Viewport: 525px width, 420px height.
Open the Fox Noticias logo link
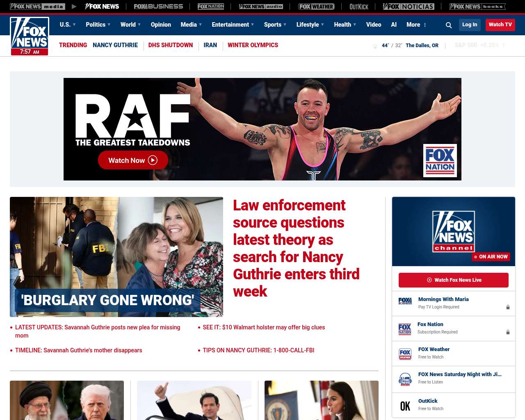(x=409, y=7)
